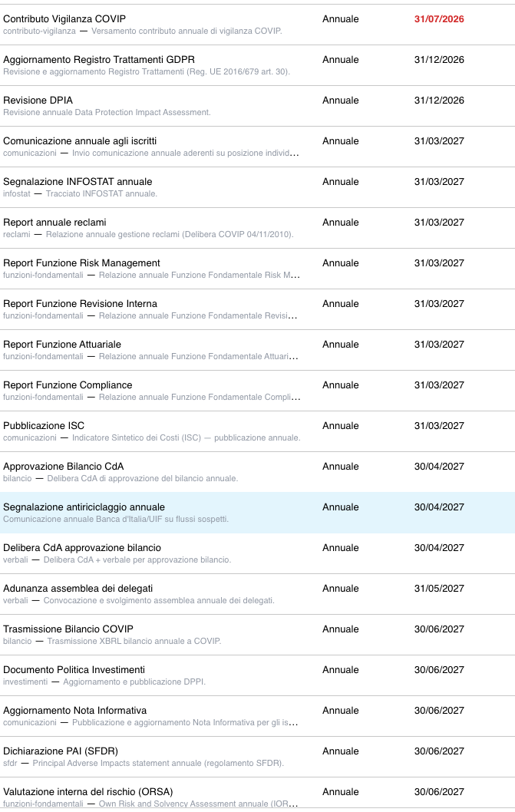The width and height of the screenshot is (515, 812).
Task: Open Delibera CdA approvazione bilancio
Action: click(x=258, y=553)
